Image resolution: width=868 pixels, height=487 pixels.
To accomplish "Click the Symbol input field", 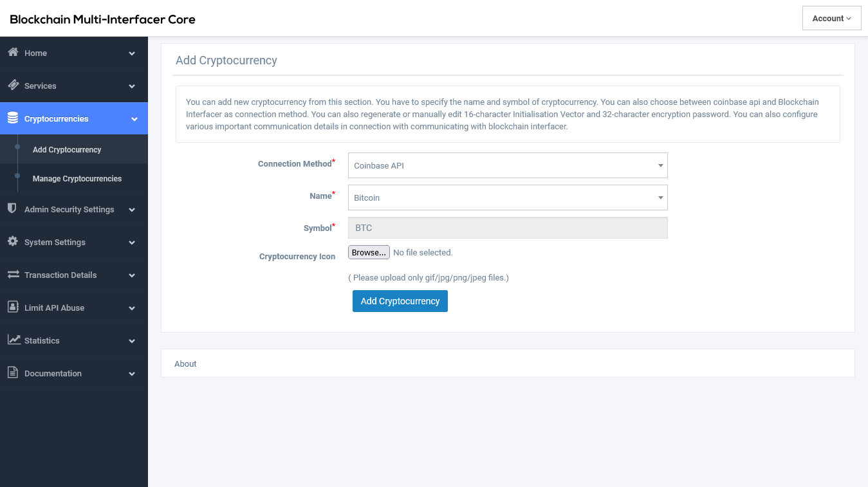I will point(508,227).
